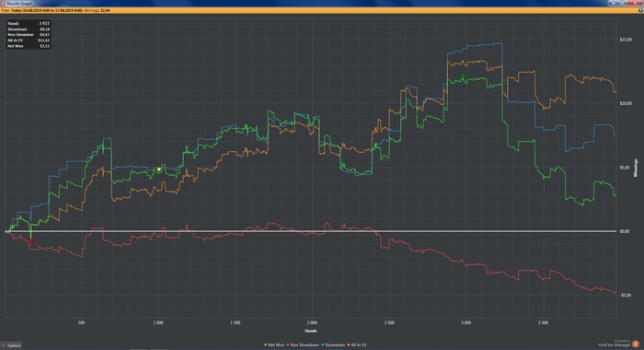644x350 pixels.
Task: Click the Results Graph window icon
Action: click(x=3, y=4)
